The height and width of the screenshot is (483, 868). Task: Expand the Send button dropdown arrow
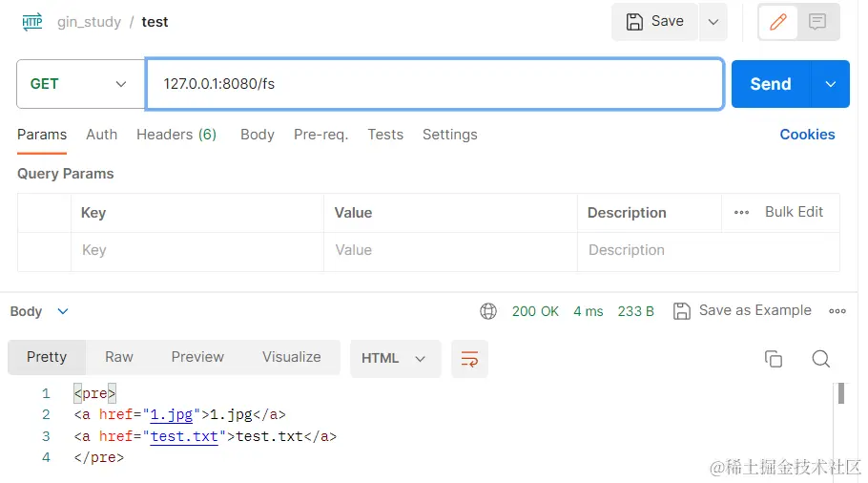[x=830, y=84]
